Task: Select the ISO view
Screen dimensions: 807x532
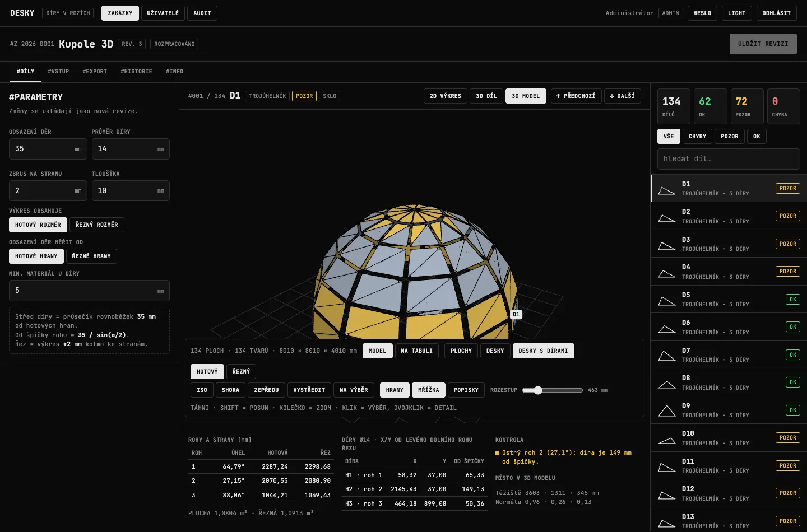Action: (202, 390)
